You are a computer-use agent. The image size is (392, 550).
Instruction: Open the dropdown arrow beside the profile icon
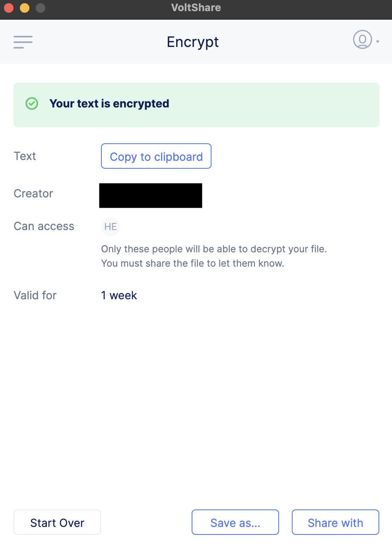[378, 41]
